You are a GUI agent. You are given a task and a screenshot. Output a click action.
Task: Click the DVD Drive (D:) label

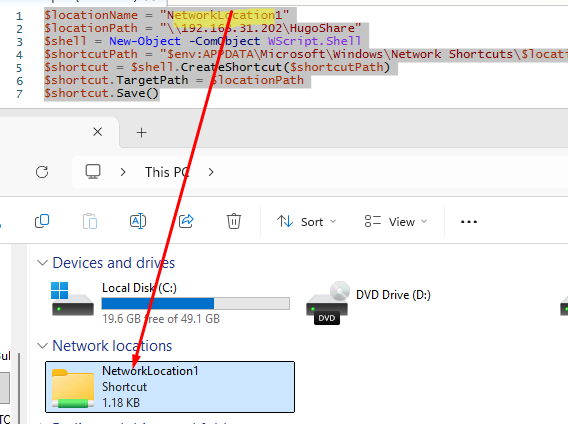(393, 295)
